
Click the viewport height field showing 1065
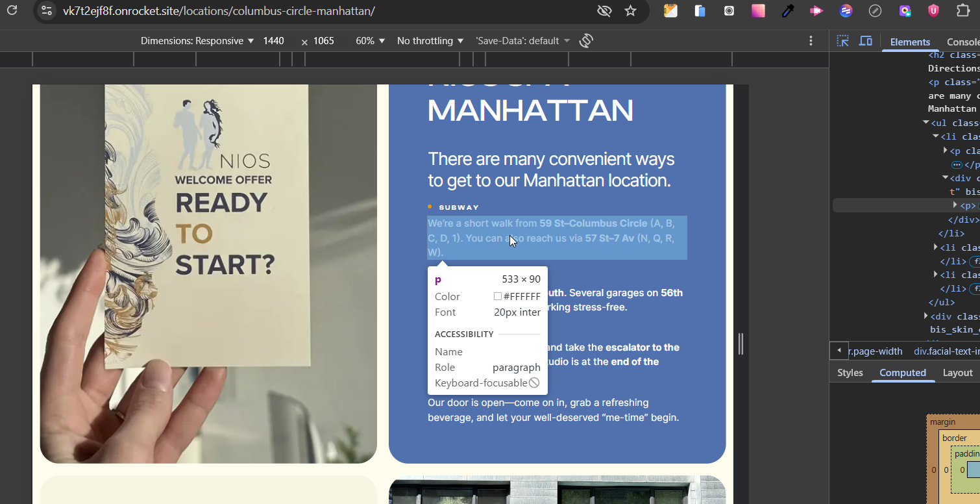325,41
